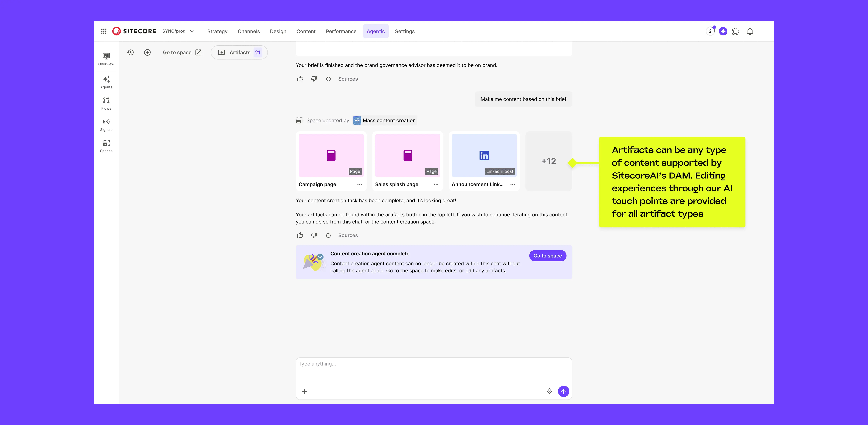868x425 pixels.
Task: Click the Go to space toolbar link
Action: click(x=182, y=52)
